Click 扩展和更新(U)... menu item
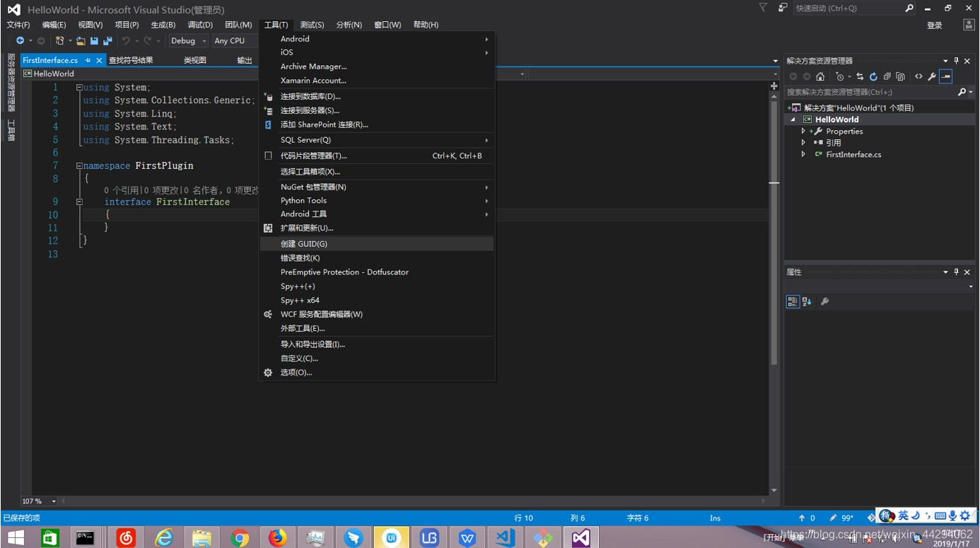 coord(378,228)
